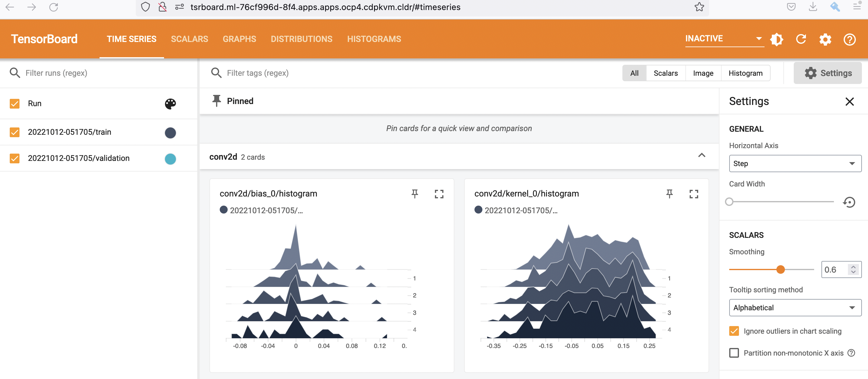
Task: Enable Partition non-monotonic X axis checkbox
Action: (734, 353)
